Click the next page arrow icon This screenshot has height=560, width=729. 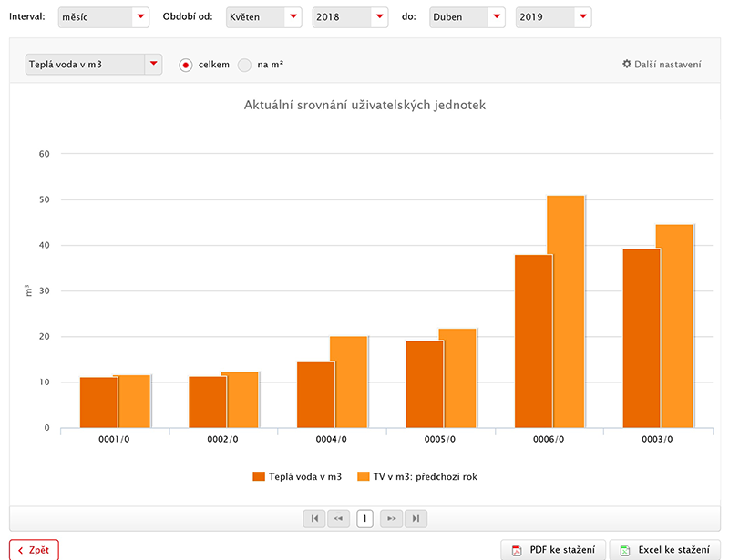391,519
